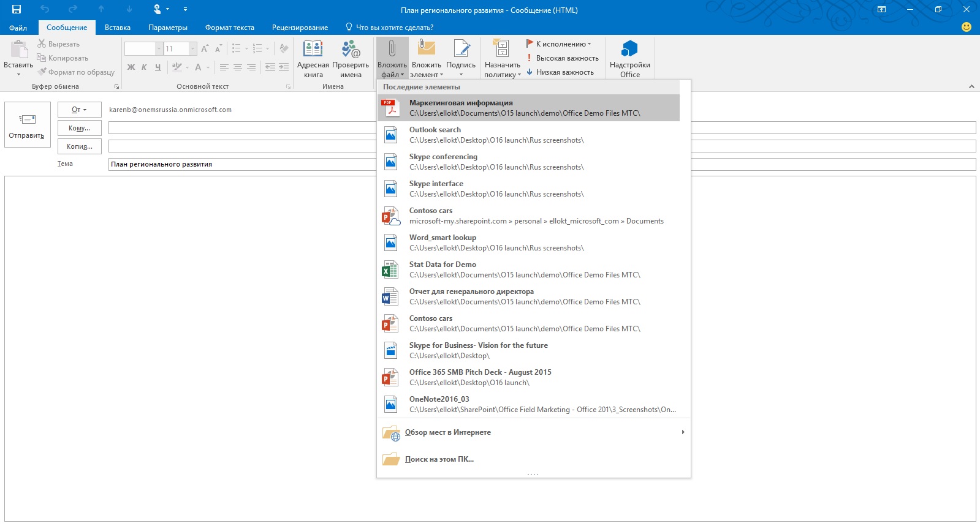Attach Отчет для генерального директора document

[528, 296]
